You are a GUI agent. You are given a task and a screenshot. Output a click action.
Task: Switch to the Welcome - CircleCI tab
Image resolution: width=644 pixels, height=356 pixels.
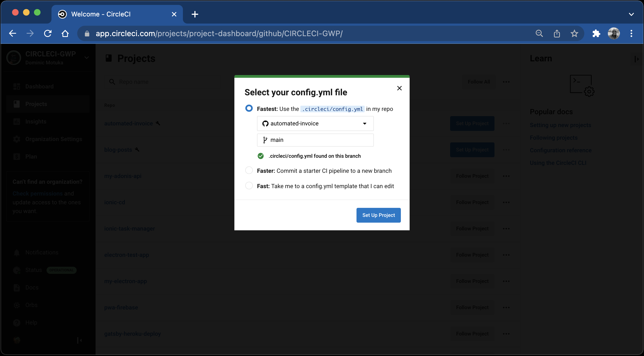101,14
